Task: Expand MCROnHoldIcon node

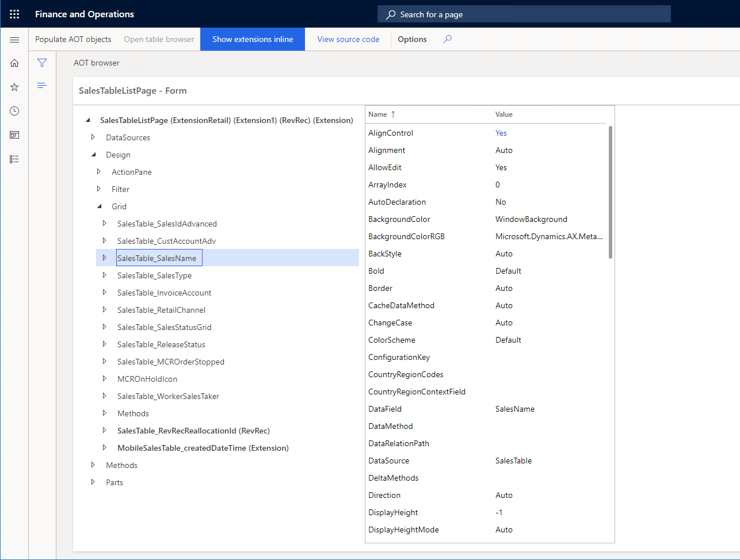Action: point(105,379)
